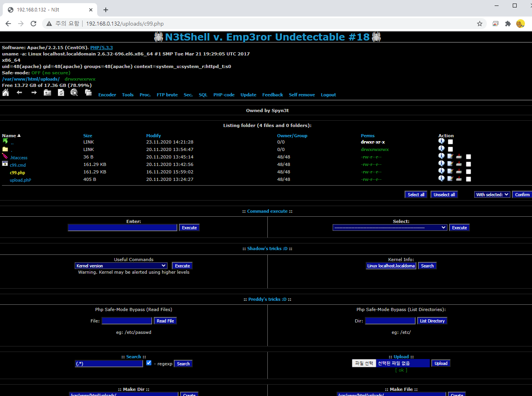
Task: Click info icon for parent '..' row
Action: tap(442, 141)
